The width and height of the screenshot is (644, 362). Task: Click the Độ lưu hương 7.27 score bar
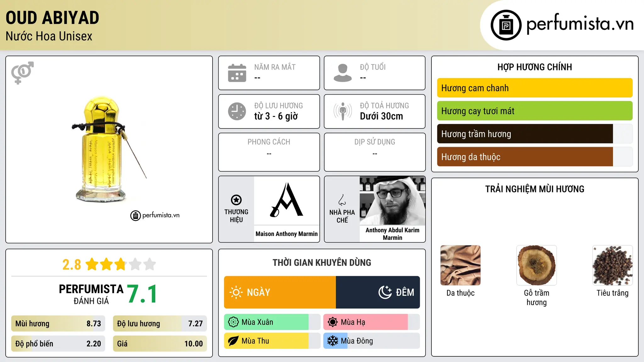point(160,324)
